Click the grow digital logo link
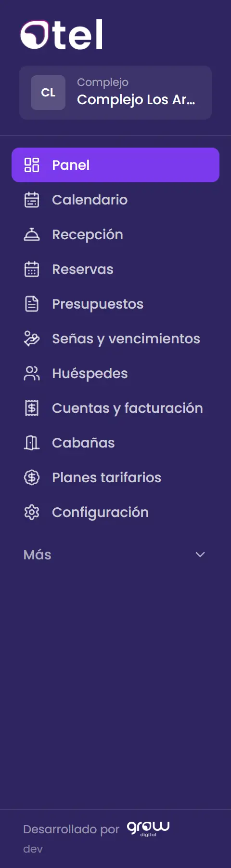The height and width of the screenshot is (868, 231). point(148,828)
